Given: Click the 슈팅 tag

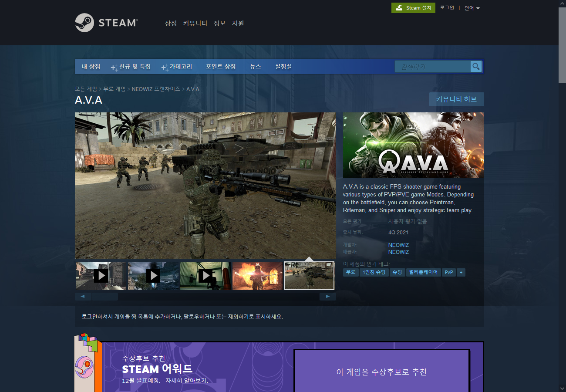Looking at the screenshot, I should pos(397,272).
